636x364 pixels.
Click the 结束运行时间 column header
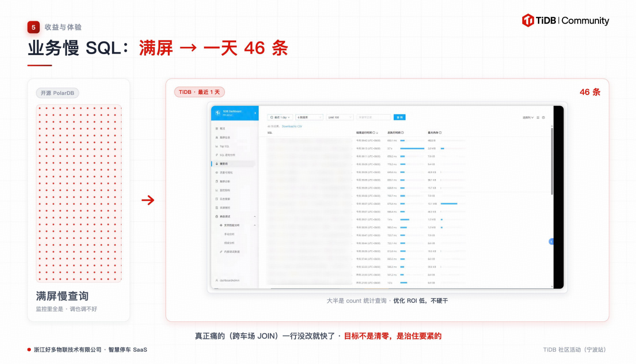tap(364, 133)
